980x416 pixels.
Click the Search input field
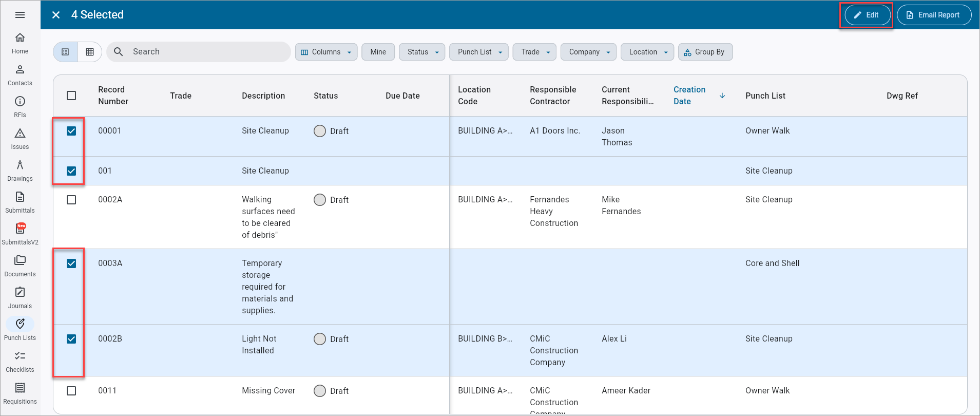coord(199,52)
